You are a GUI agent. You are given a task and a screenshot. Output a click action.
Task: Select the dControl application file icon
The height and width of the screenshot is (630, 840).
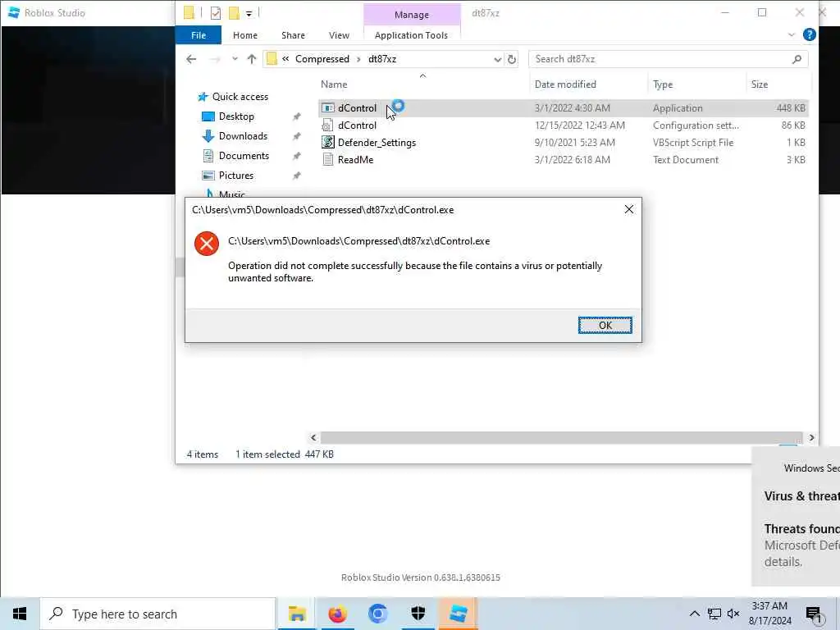[x=328, y=108]
